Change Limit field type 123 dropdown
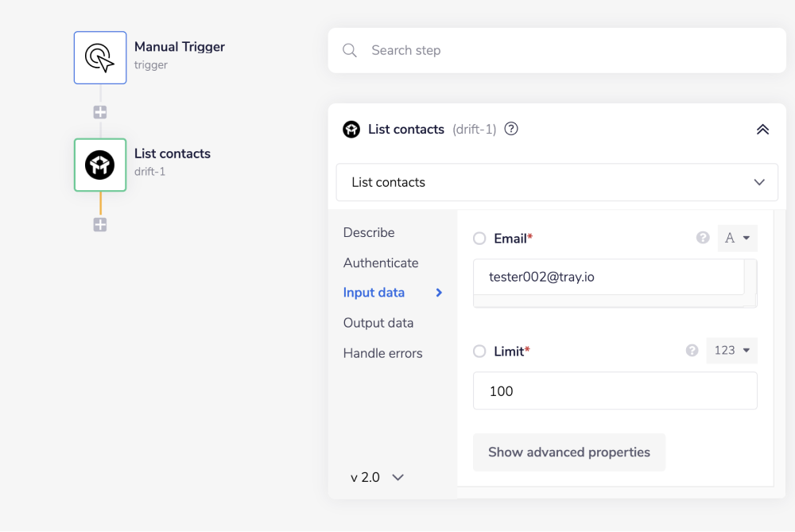This screenshot has width=795, height=532. click(x=731, y=351)
